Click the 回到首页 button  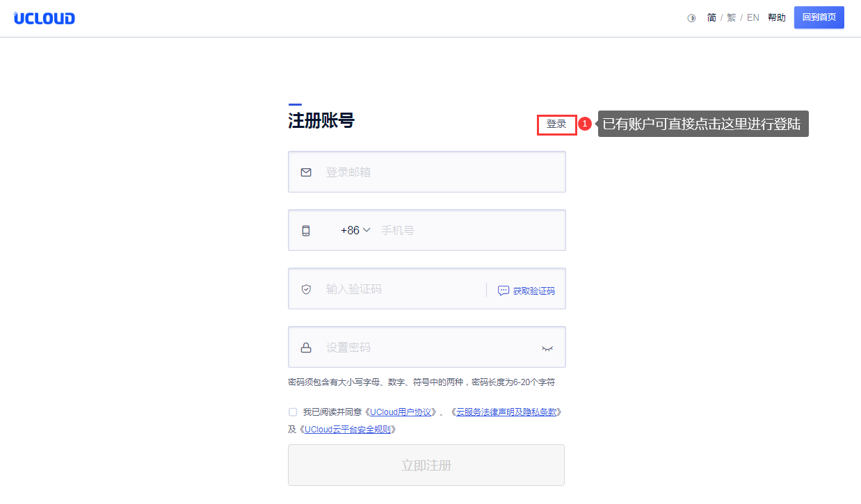(x=819, y=17)
